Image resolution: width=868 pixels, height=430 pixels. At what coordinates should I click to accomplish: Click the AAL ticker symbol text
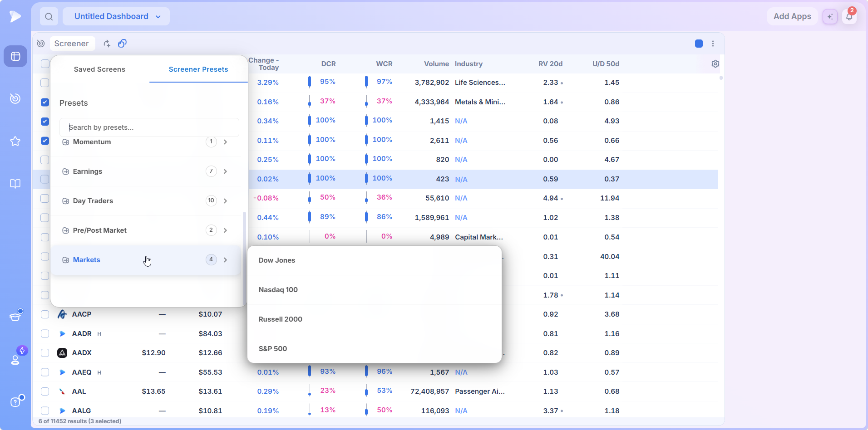[79, 391]
